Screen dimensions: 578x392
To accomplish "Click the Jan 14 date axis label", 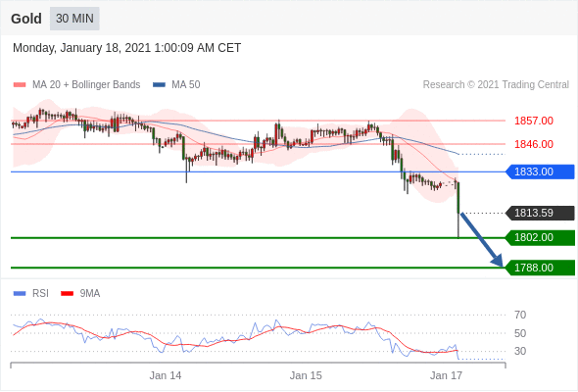I will coord(166,375).
